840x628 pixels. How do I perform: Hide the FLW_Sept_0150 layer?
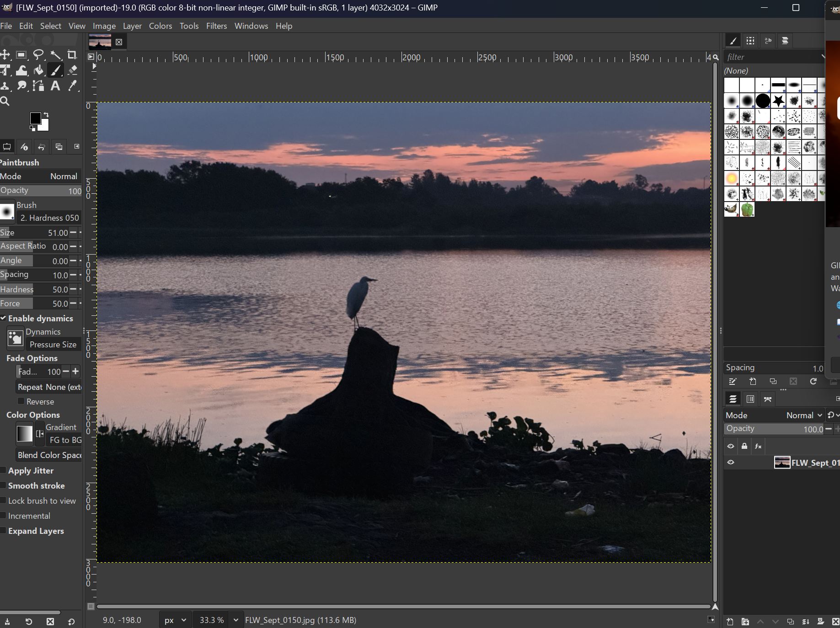730,463
